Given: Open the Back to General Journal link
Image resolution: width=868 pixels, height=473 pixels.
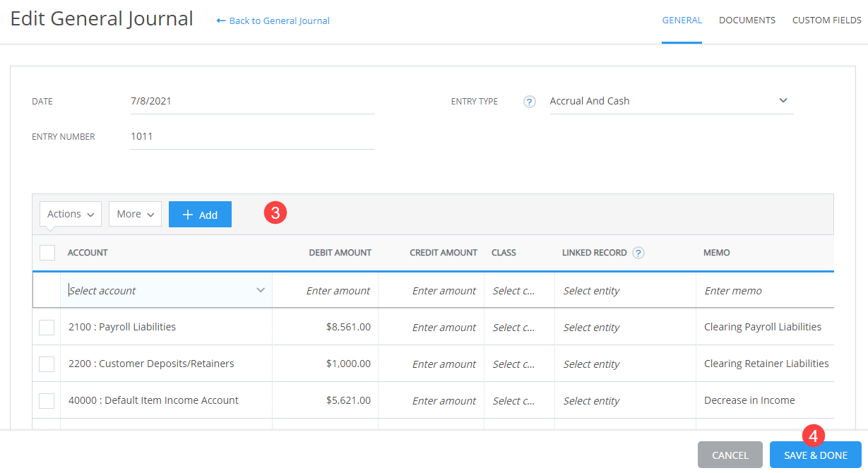Looking at the screenshot, I should (x=279, y=20).
